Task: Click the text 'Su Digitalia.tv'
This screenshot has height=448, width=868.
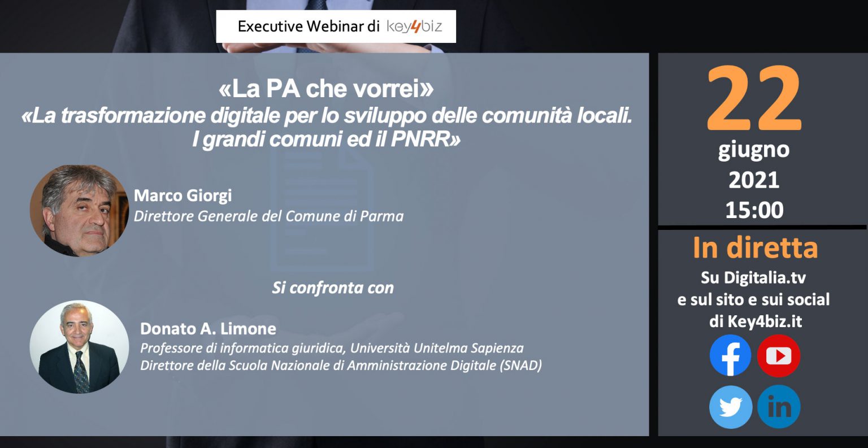Action: 753,278
